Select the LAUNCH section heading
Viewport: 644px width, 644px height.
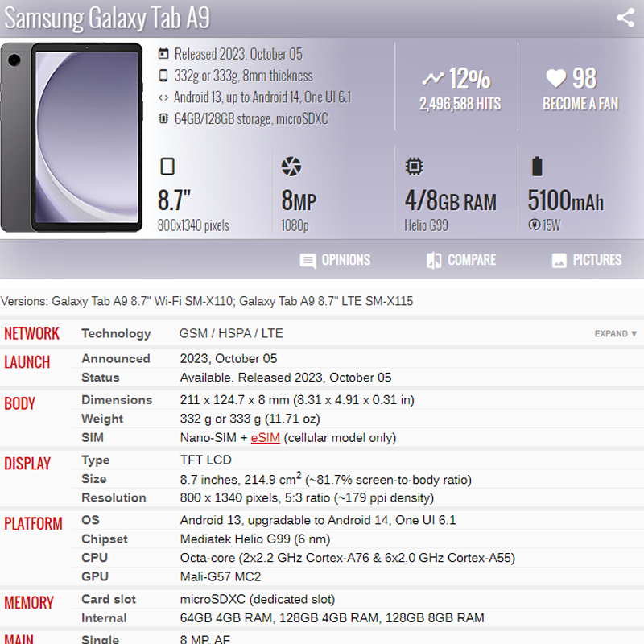(27, 362)
